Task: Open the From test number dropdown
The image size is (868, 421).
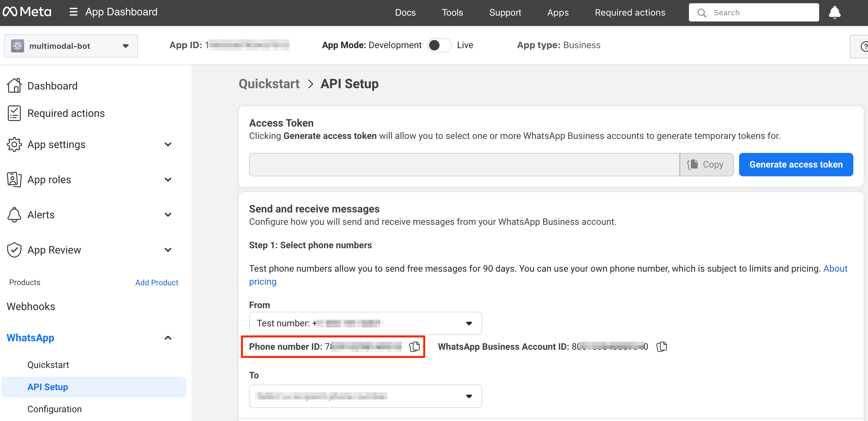Action: pyautogui.click(x=365, y=323)
